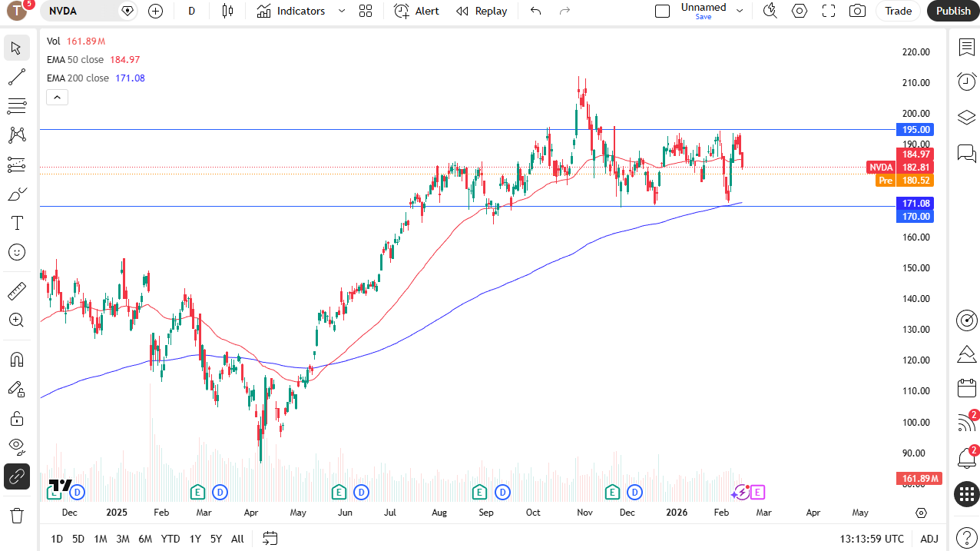Viewport: 980px width, 551px height.
Task: Select the layout setup square icon
Action: [x=662, y=11]
